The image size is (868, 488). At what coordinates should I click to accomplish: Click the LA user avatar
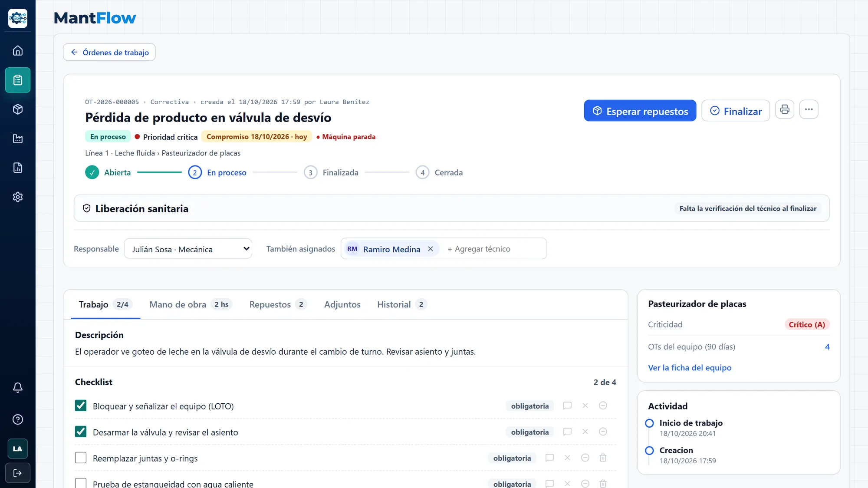pos(18,448)
